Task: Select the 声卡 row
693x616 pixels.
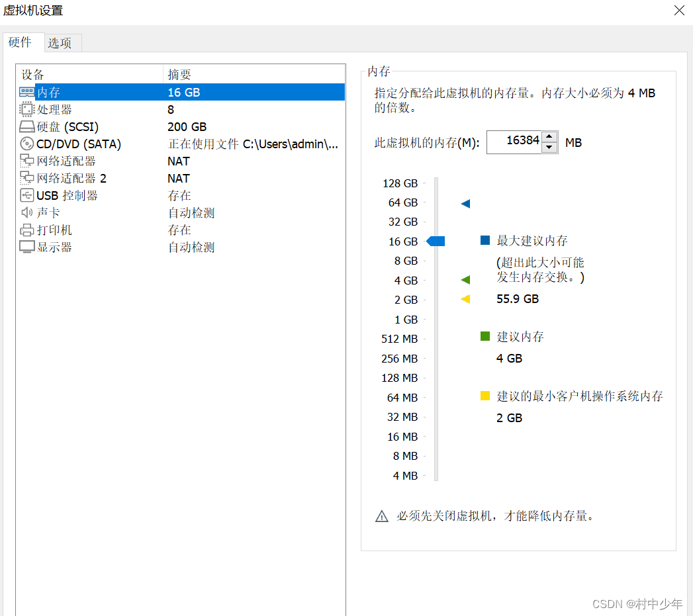Action: [x=180, y=213]
